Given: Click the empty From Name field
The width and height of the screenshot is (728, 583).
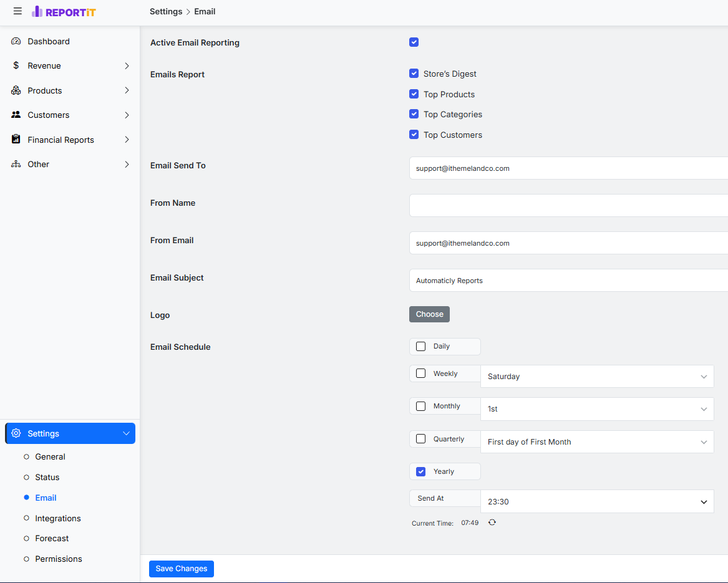Looking at the screenshot, I should (x=568, y=205).
